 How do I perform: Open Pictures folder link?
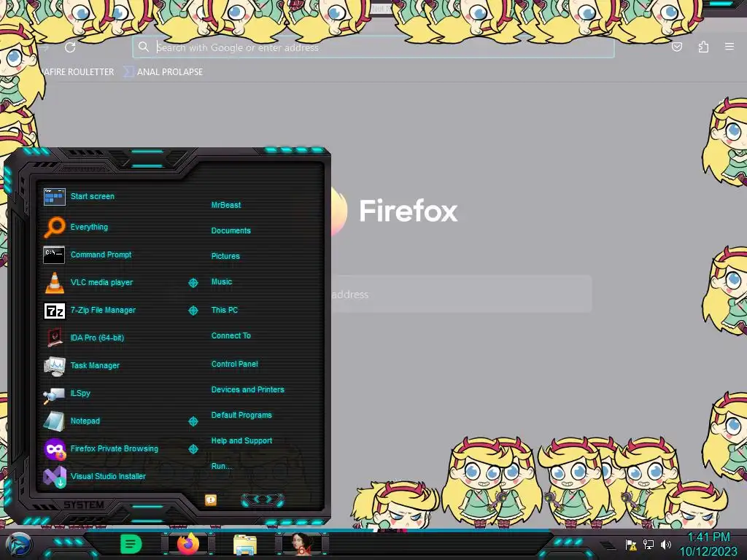(225, 256)
